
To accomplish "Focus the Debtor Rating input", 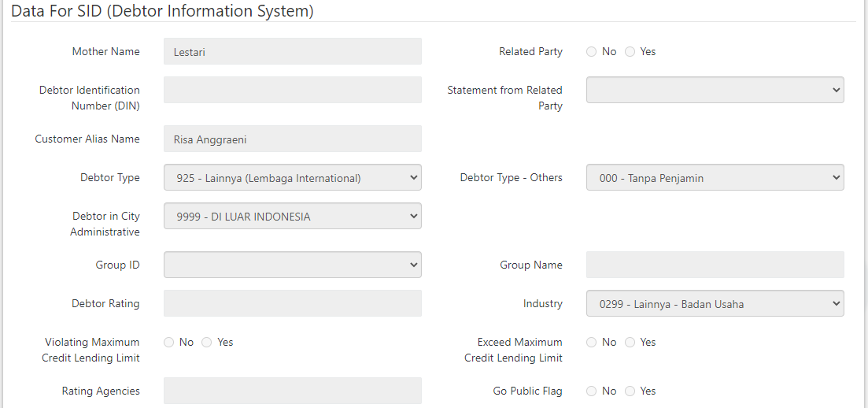I will tap(292, 304).
